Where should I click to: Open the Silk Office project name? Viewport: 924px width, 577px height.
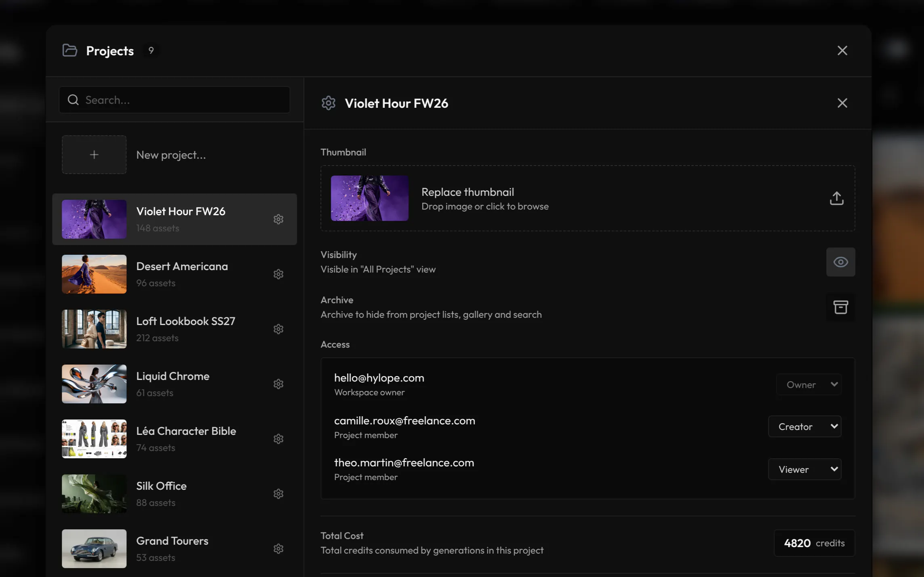tap(161, 486)
